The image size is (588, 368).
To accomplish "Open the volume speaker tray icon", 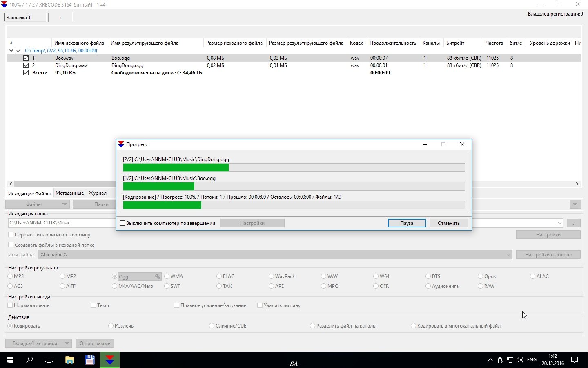I will tap(519, 360).
